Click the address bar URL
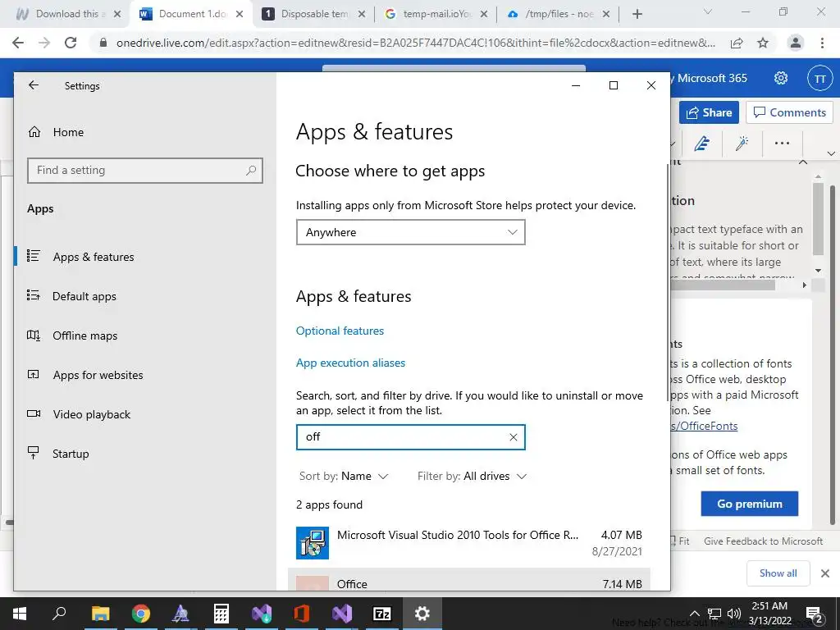840x630 pixels. [416, 43]
